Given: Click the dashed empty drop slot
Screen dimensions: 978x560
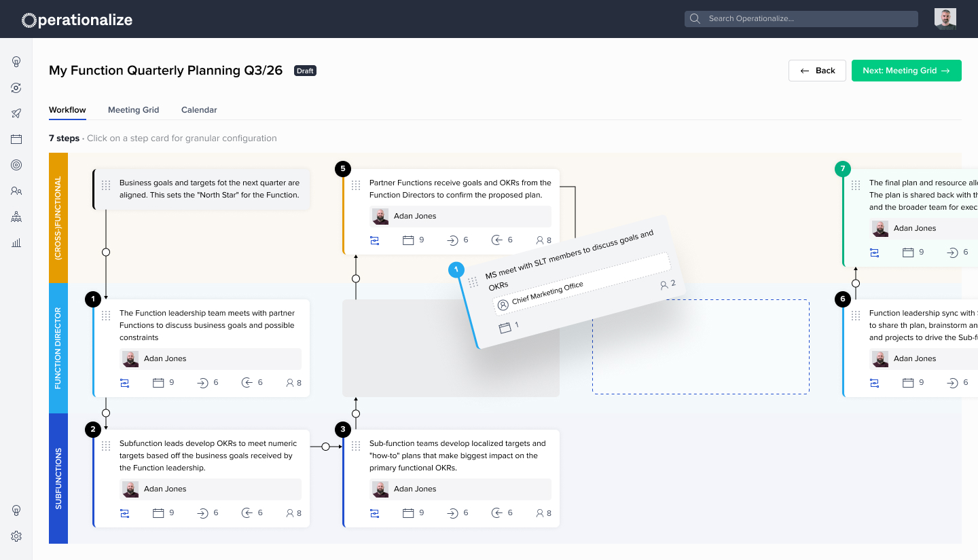Looking at the screenshot, I should coord(701,347).
